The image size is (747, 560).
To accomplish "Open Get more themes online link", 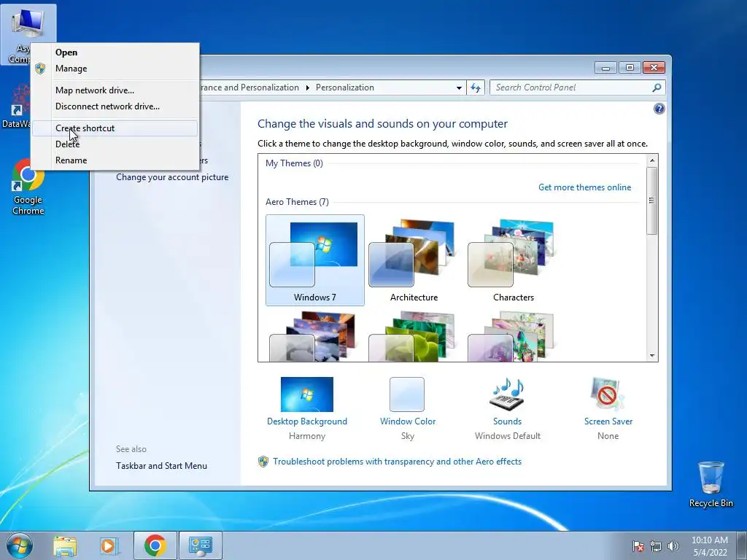I will (x=584, y=187).
